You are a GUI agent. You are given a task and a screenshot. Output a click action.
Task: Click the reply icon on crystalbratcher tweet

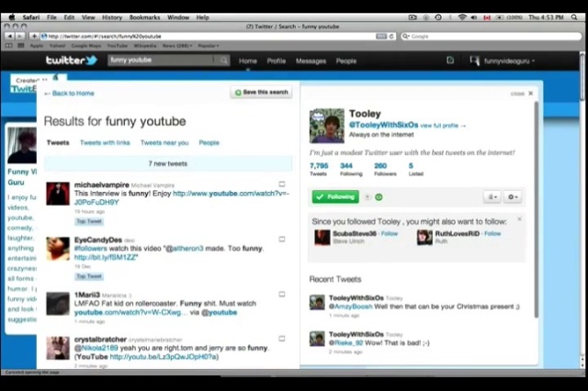pyautogui.click(x=282, y=339)
